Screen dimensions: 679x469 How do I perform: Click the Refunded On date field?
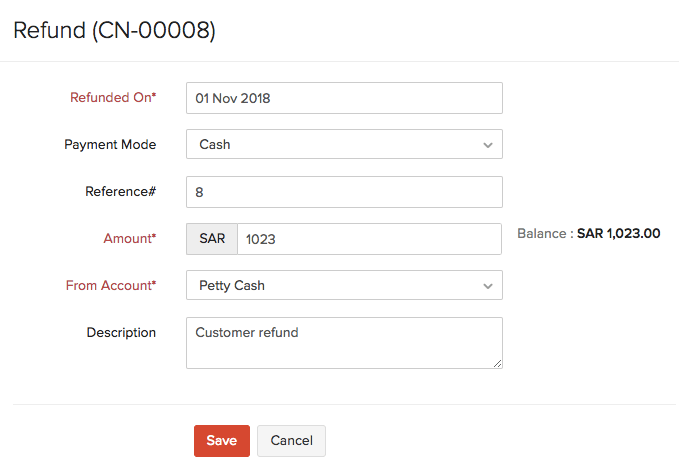coord(344,98)
